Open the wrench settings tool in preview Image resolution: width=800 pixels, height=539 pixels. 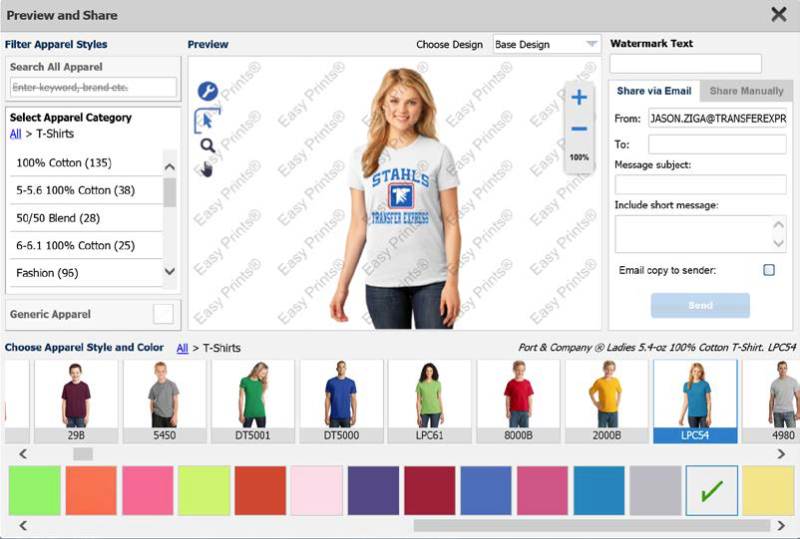[x=208, y=91]
